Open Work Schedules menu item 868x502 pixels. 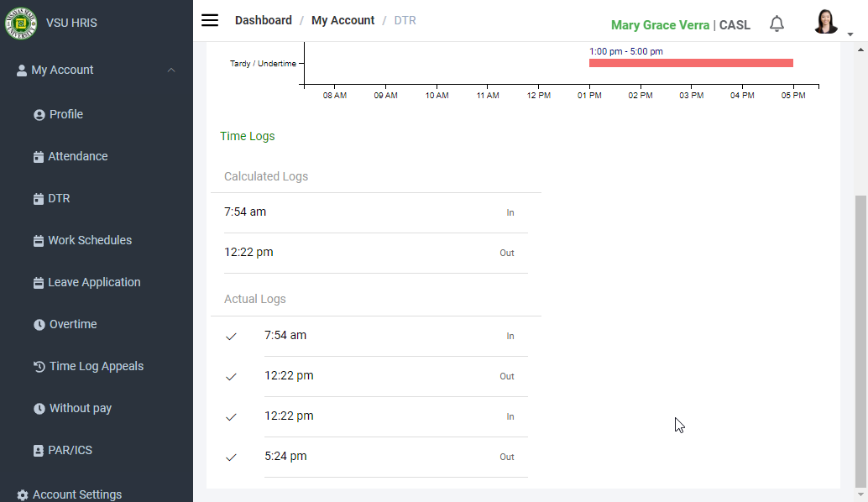tap(89, 240)
